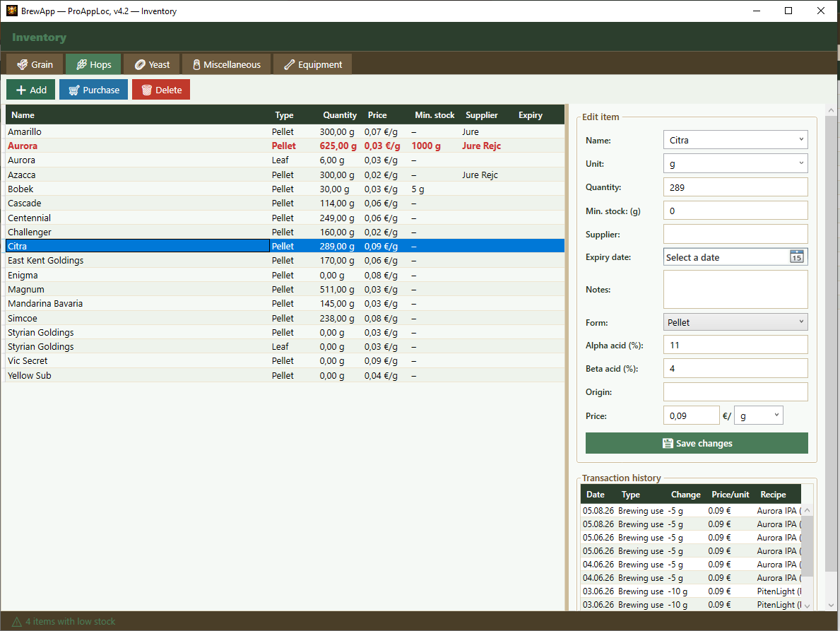Click the Origin input field

tap(735, 391)
